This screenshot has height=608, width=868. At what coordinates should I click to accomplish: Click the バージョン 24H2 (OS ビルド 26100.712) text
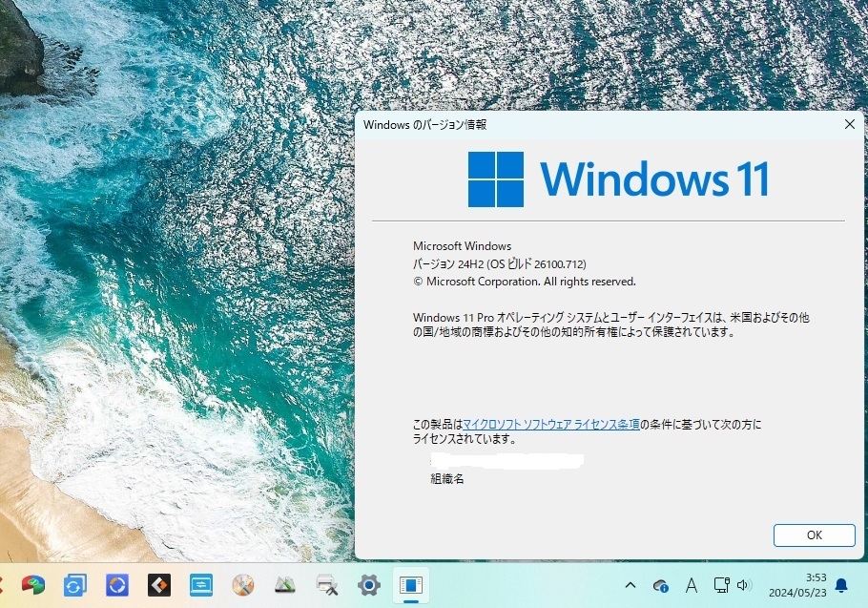(x=499, y=264)
